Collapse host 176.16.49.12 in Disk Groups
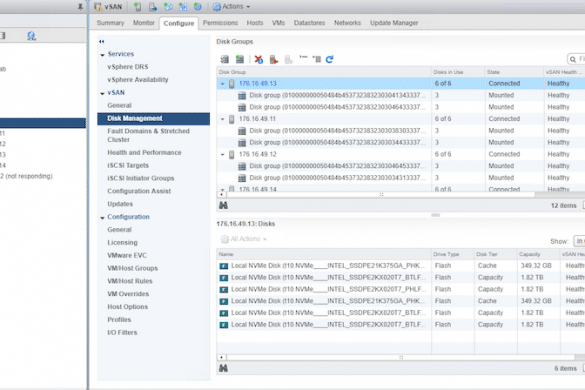This screenshot has width=585, height=390. 223,155
